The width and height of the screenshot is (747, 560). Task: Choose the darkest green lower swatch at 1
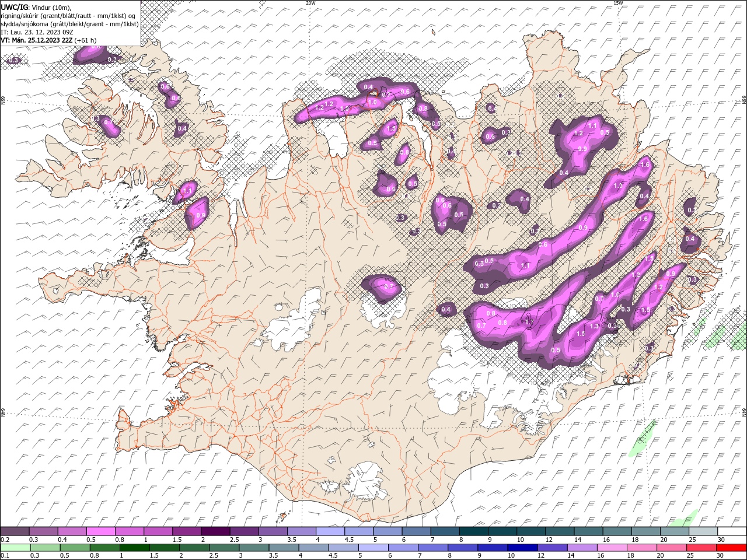(134, 547)
